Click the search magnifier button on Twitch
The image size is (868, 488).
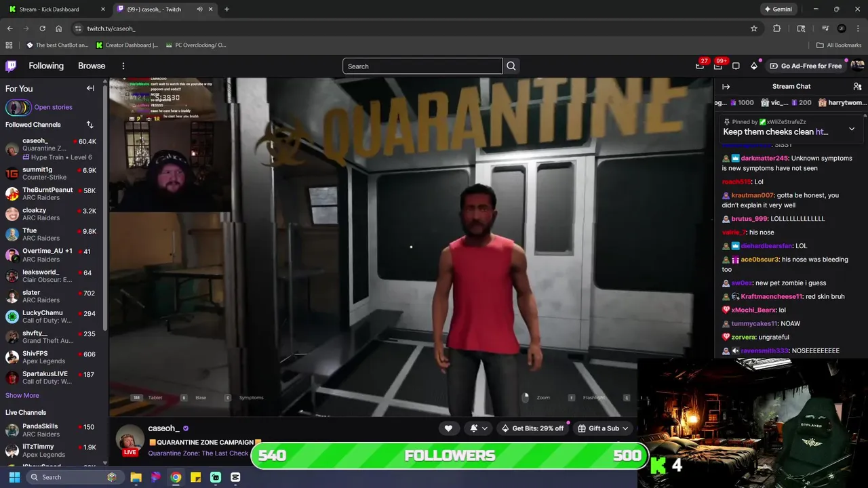[x=511, y=66]
